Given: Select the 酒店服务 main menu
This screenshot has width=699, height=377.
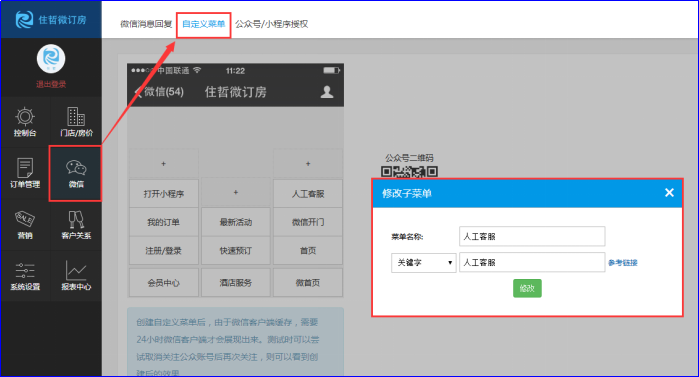Looking at the screenshot, I should point(236,283).
